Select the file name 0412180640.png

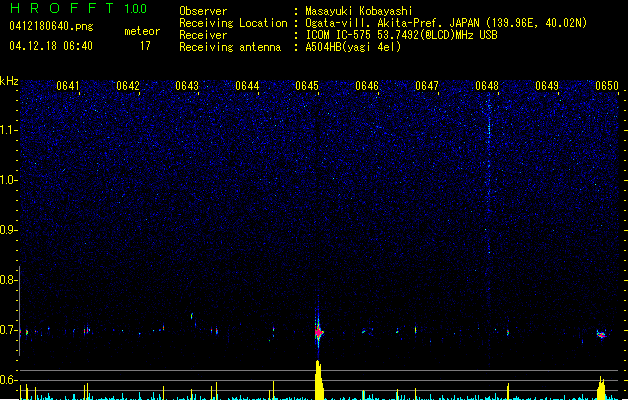(51, 26)
